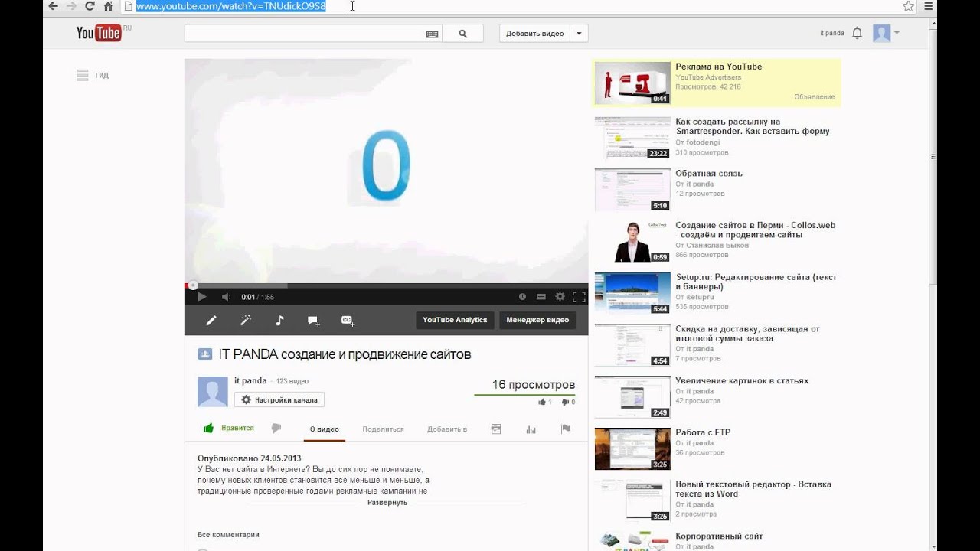This screenshot has height=551, width=980.
Task: Open the Annotations speech bubble icon
Action: click(x=314, y=321)
